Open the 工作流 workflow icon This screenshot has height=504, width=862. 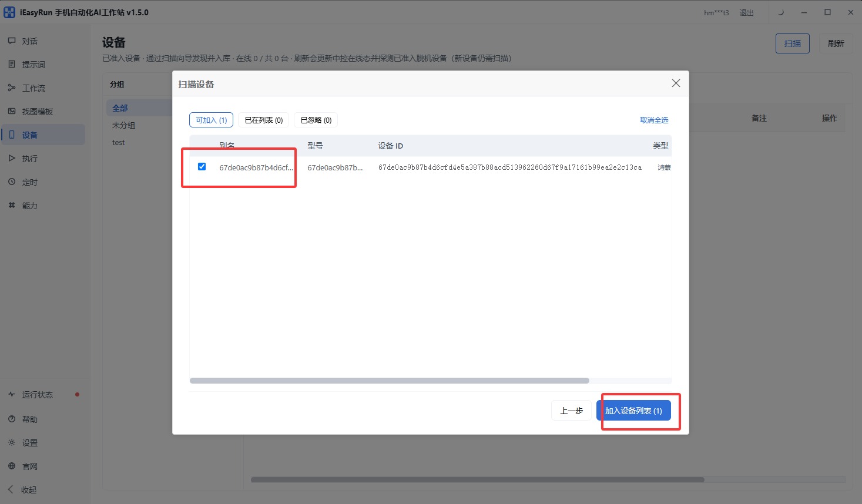pyautogui.click(x=12, y=88)
